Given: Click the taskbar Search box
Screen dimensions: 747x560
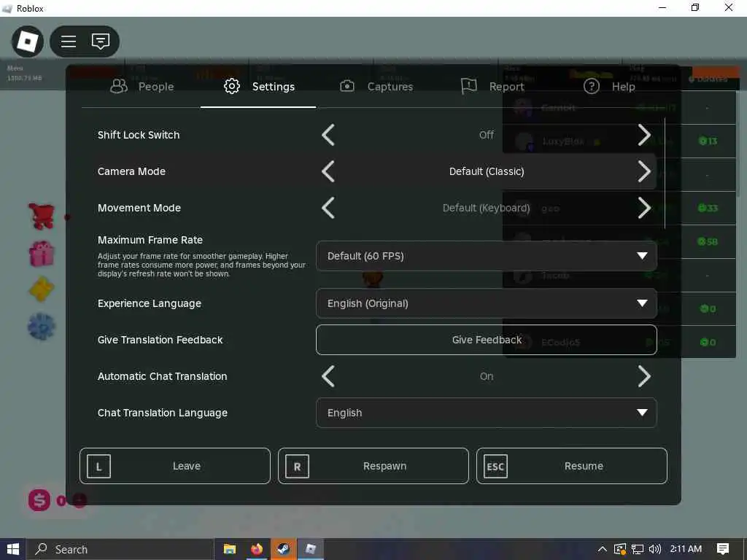Looking at the screenshot, I should pyautogui.click(x=120, y=549).
